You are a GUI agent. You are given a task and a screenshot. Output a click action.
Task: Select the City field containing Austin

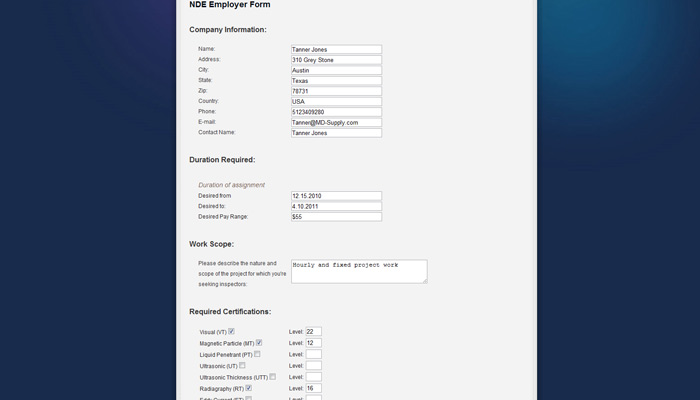[336, 70]
